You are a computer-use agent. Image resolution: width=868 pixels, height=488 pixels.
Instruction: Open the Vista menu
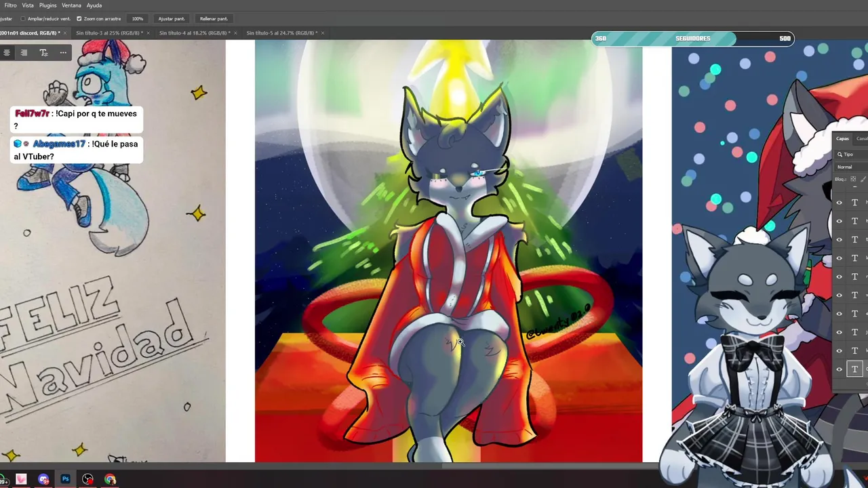point(28,5)
